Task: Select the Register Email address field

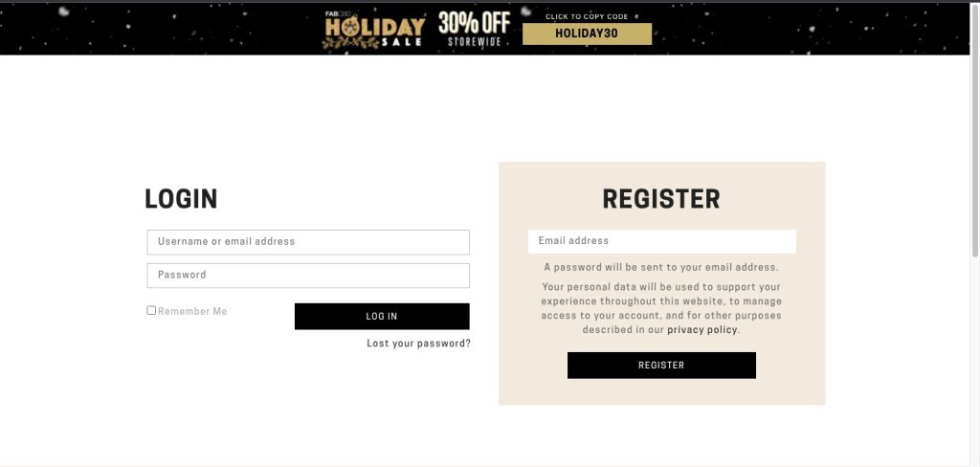Action: (661, 241)
